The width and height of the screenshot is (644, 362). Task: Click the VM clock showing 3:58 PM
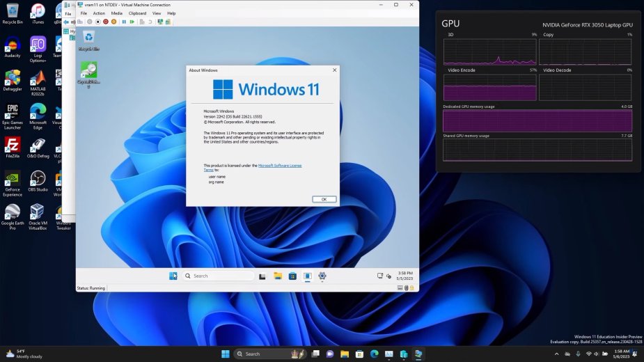tap(405, 276)
